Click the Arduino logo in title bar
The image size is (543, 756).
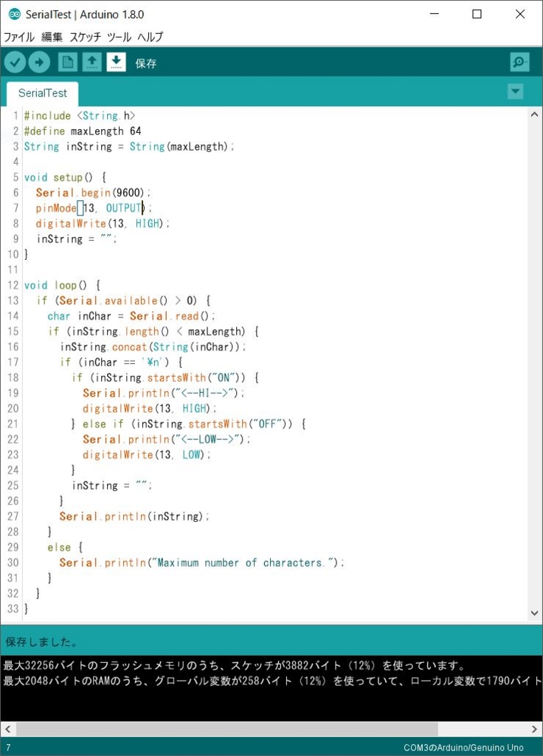click(x=15, y=15)
